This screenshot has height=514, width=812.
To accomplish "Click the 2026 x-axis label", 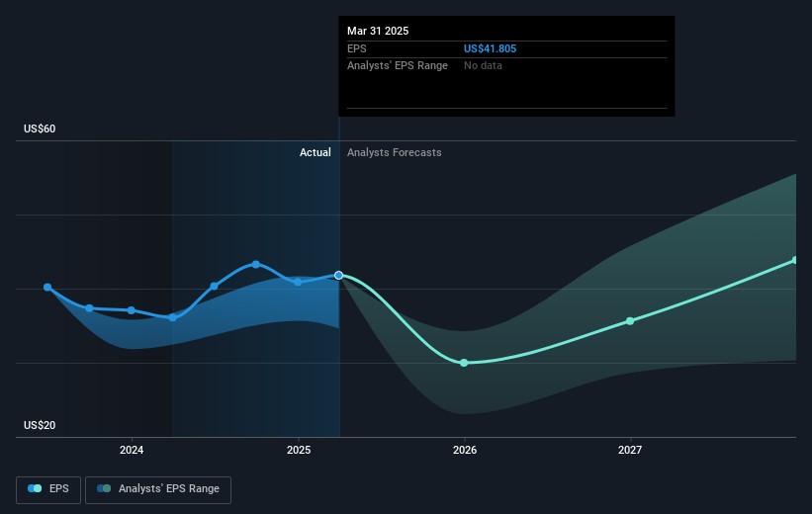I will tap(464, 450).
